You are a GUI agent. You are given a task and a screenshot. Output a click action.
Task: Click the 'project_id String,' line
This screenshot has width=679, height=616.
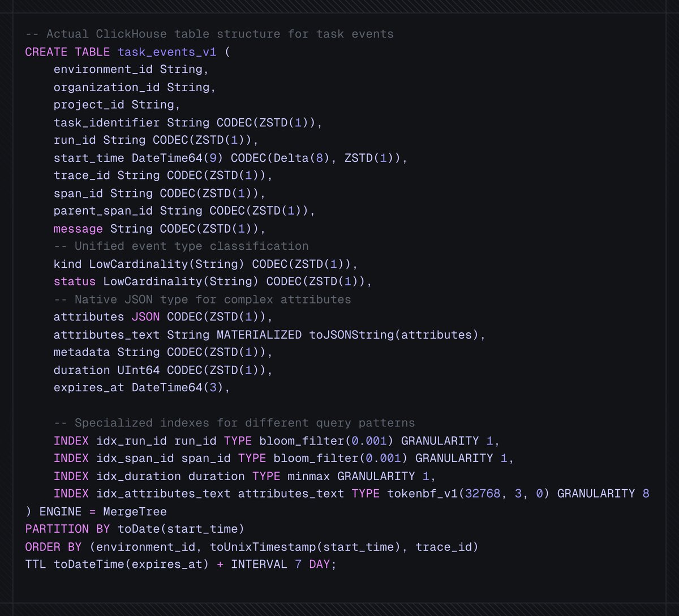pos(117,105)
